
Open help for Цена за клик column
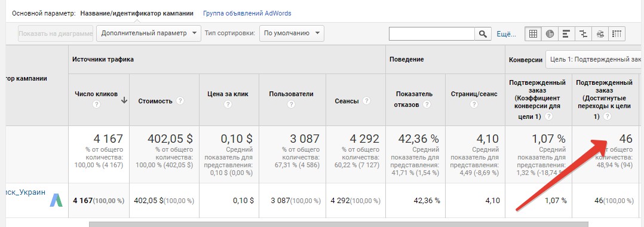coord(228,105)
